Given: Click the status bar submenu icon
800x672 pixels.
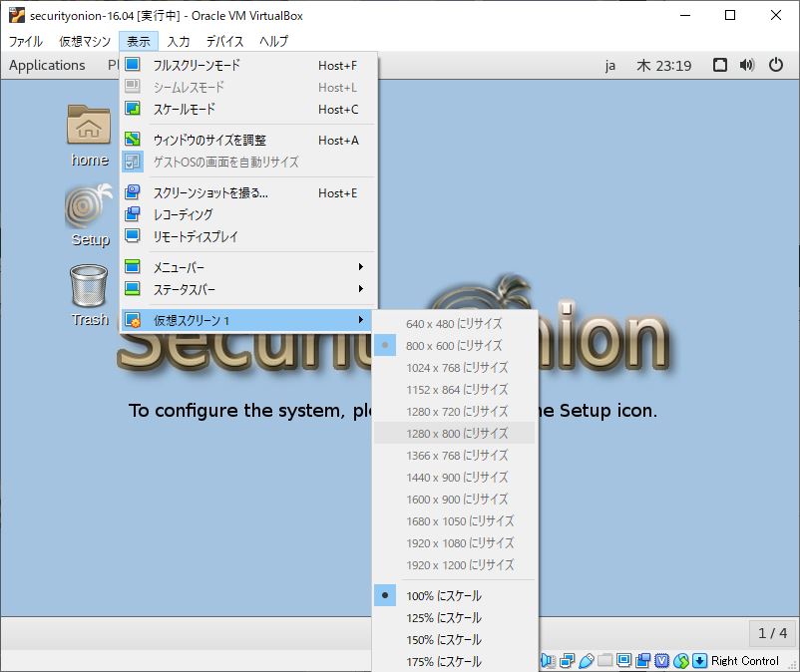Looking at the screenshot, I should coord(133,288).
